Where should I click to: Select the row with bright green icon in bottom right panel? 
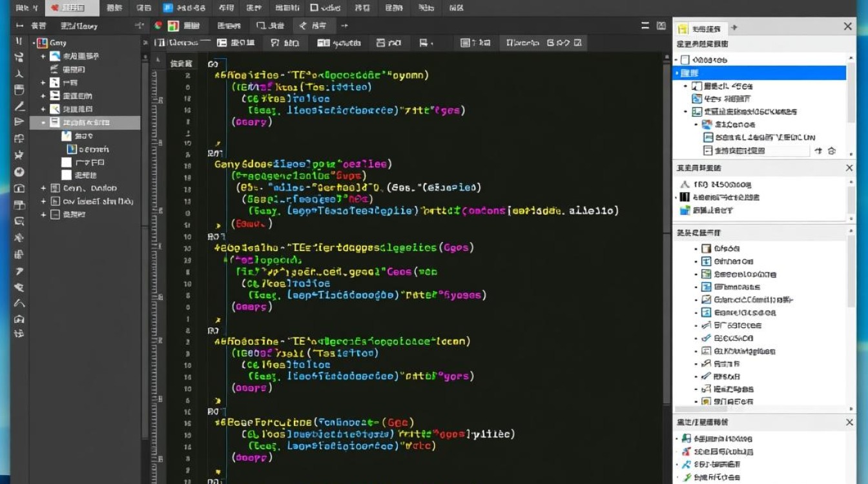click(x=759, y=478)
